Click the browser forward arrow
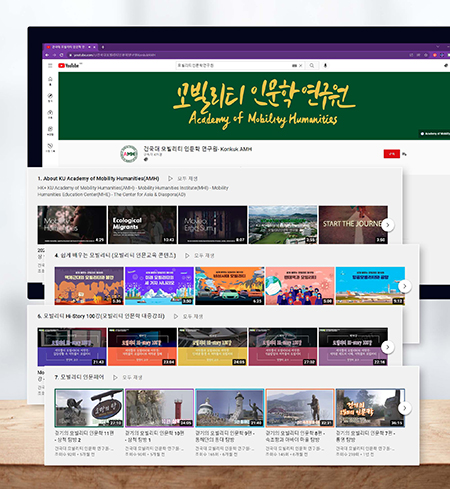 54,55
